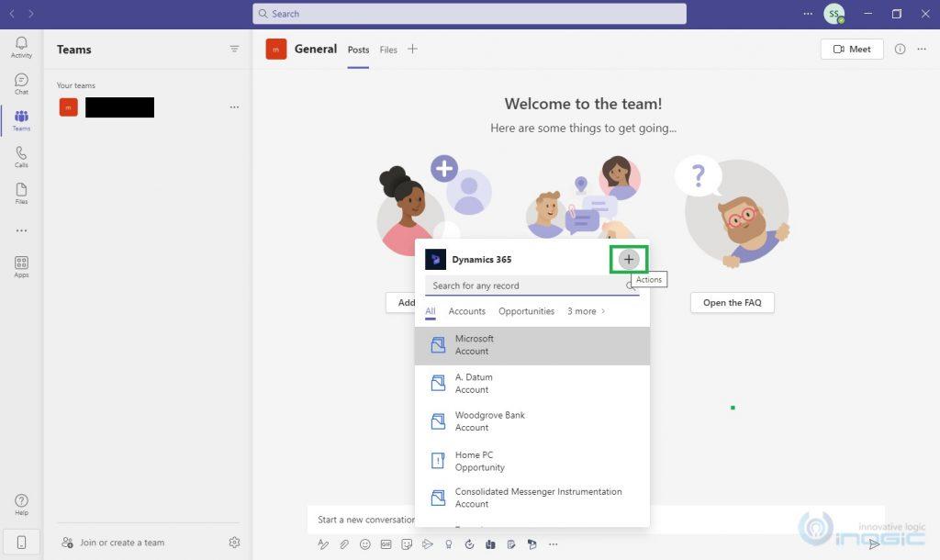
Task: Open the Emoji picker
Action: click(x=365, y=544)
